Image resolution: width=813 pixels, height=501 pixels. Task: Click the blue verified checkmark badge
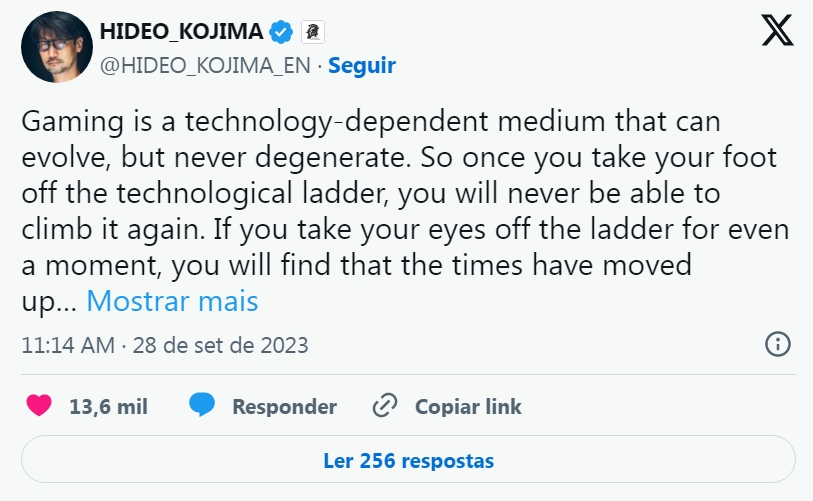pos(282,32)
